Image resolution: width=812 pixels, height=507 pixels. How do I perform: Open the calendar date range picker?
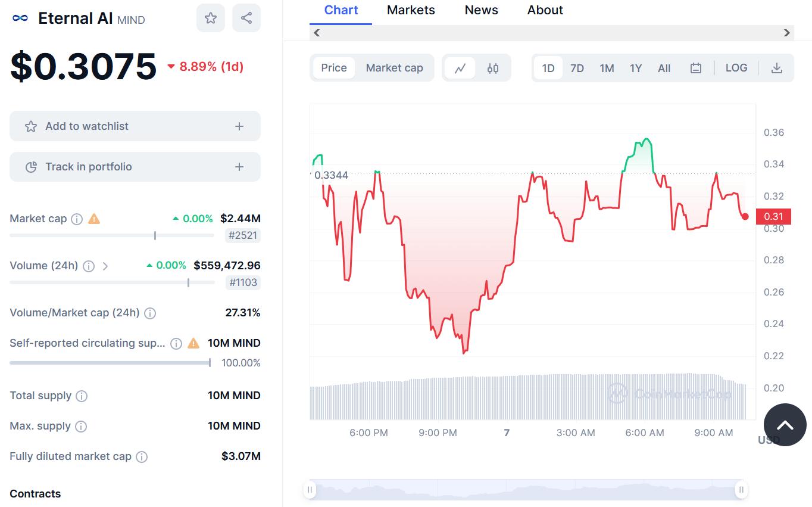tap(695, 68)
